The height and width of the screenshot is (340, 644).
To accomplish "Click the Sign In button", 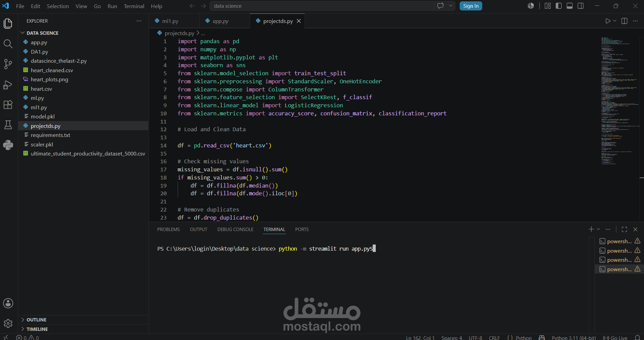I will pos(471,6).
